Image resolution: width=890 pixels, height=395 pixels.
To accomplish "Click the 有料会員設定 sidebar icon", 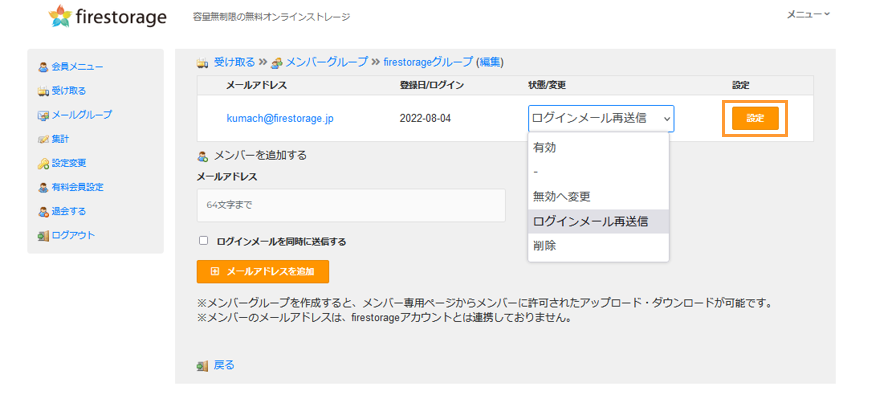I will (x=43, y=187).
